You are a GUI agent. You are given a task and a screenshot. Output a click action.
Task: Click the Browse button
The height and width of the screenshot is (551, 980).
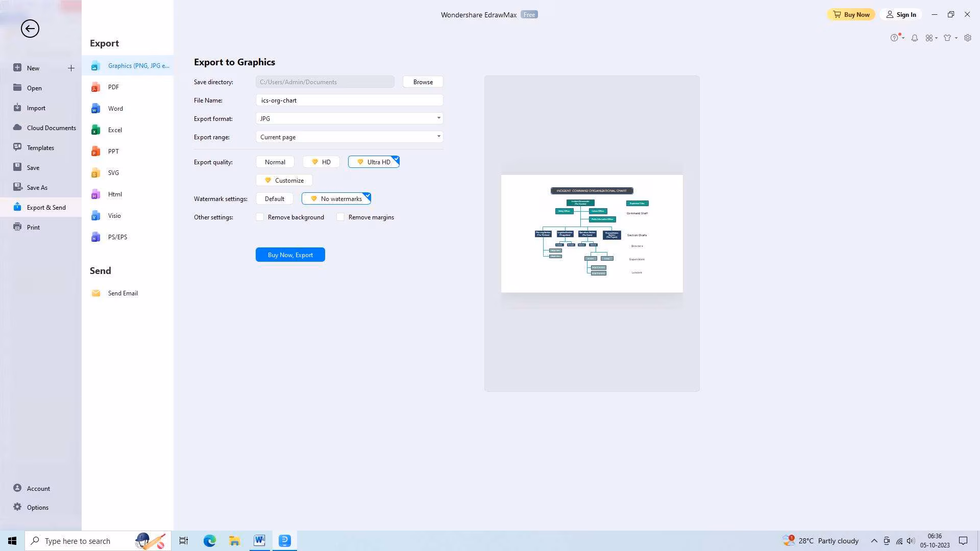(423, 82)
